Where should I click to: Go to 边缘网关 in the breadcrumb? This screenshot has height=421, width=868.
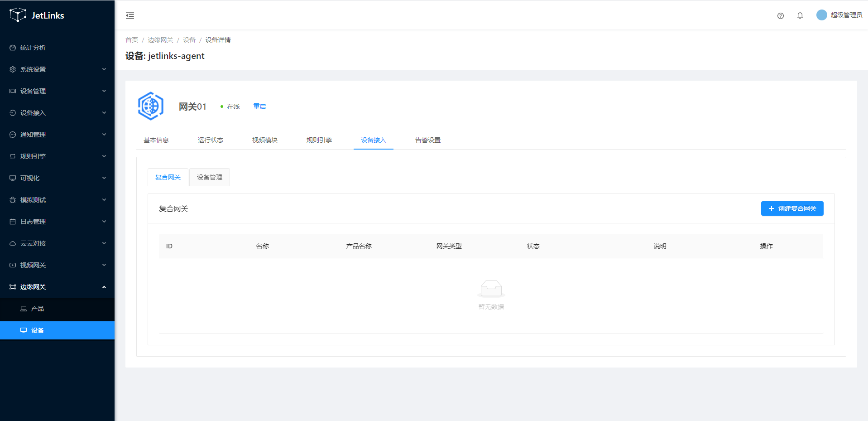[160, 40]
